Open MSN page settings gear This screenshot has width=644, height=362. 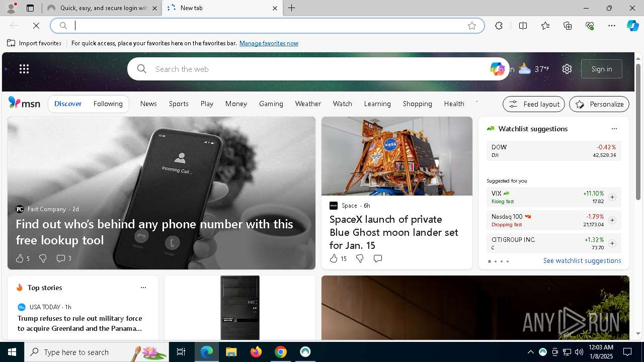point(567,69)
